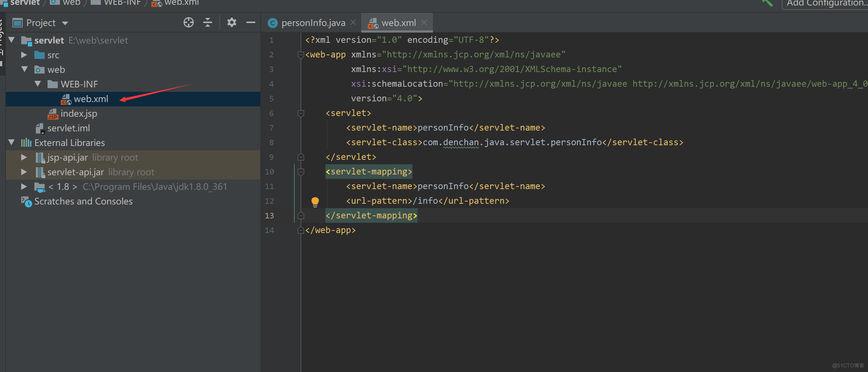Expand the JDK 1.8 library node
The width and height of the screenshot is (868, 372).
pyautogui.click(x=24, y=187)
